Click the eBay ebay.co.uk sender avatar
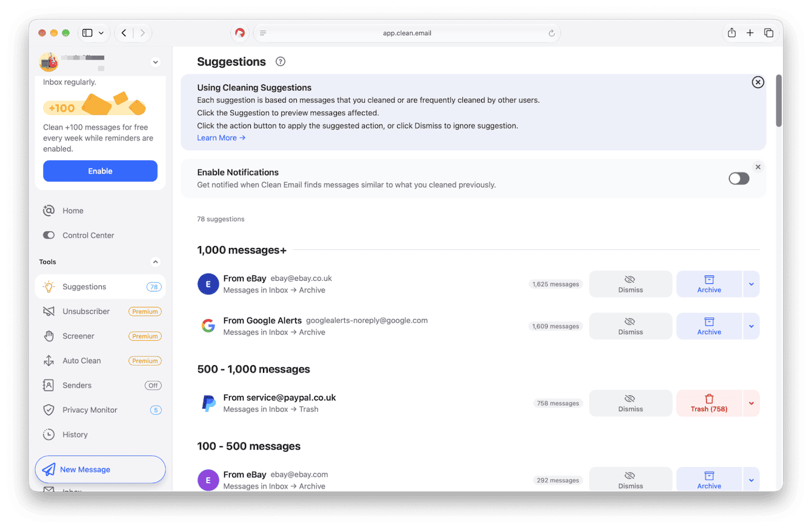This screenshot has height=530, width=812. point(208,284)
